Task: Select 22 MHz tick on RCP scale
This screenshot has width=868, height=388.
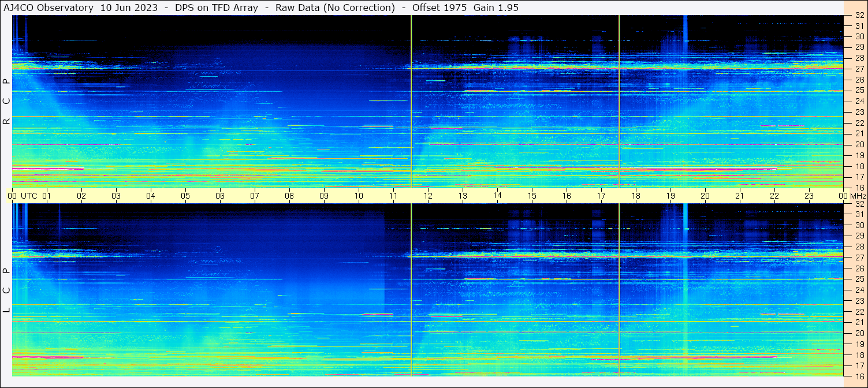Action: (859, 123)
